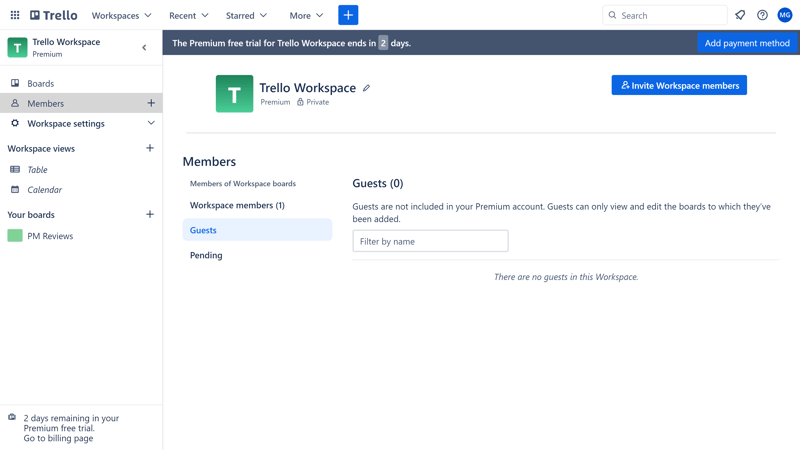800x450 pixels.
Task: Go to Trello home via logo
Action: (x=54, y=15)
